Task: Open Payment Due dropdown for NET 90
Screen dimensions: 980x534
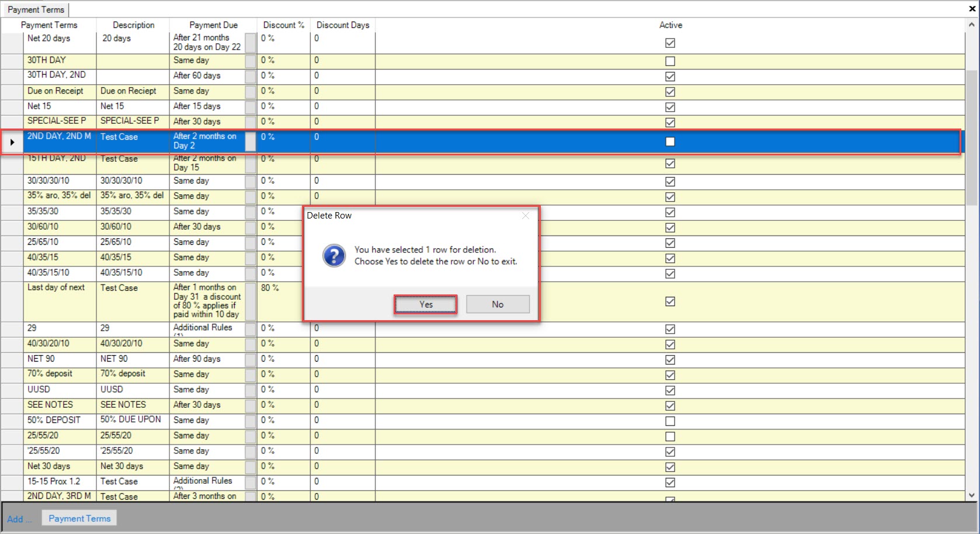Action: [251, 359]
